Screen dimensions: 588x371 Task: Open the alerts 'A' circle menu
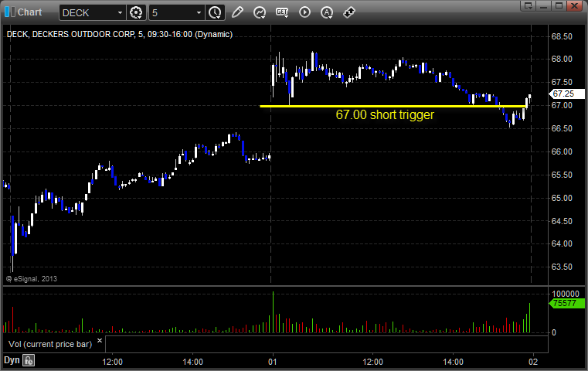coord(327,12)
